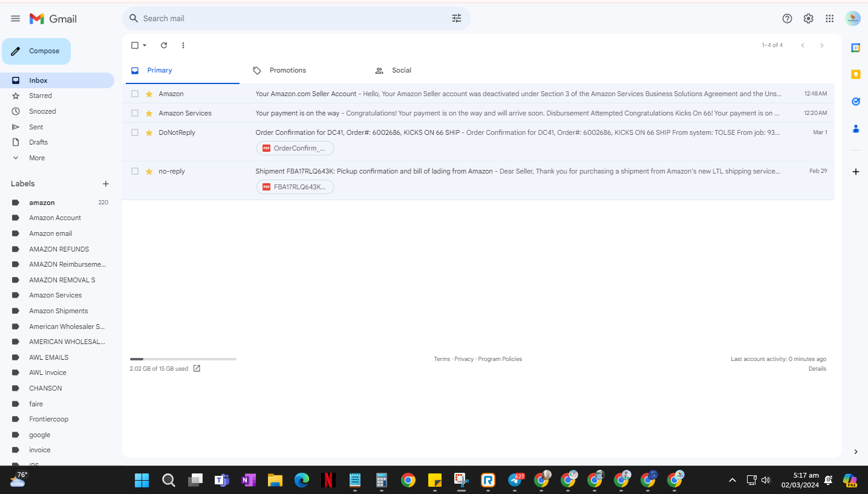Open the Terms link
868x494 pixels.
pyautogui.click(x=442, y=359)
